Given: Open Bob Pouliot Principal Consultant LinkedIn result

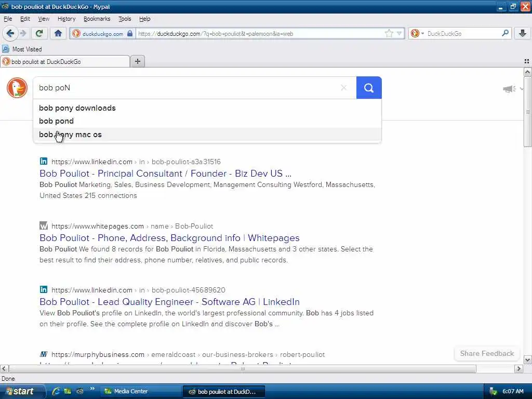Looking at the screenshot, I should click(x=166, y=174).
